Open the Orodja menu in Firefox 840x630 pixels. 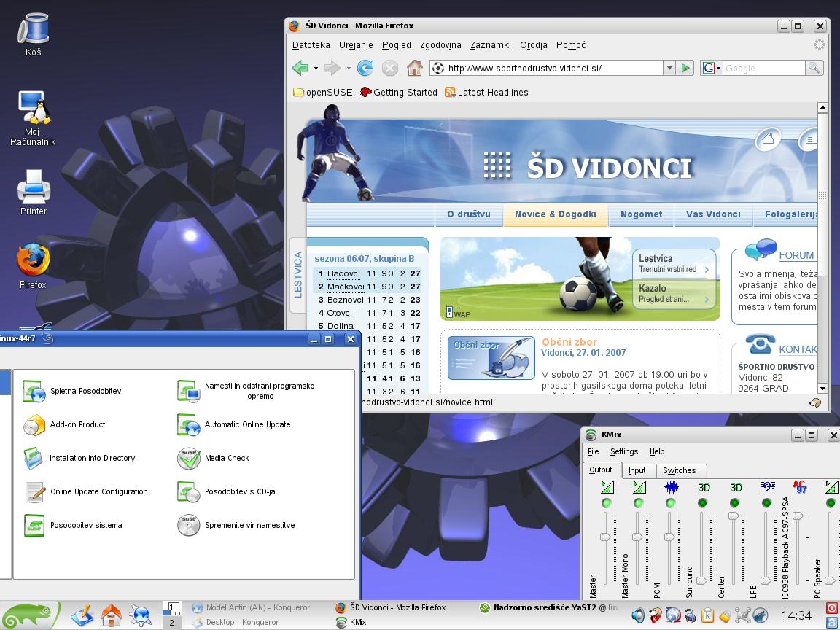(x=534, y=45)
